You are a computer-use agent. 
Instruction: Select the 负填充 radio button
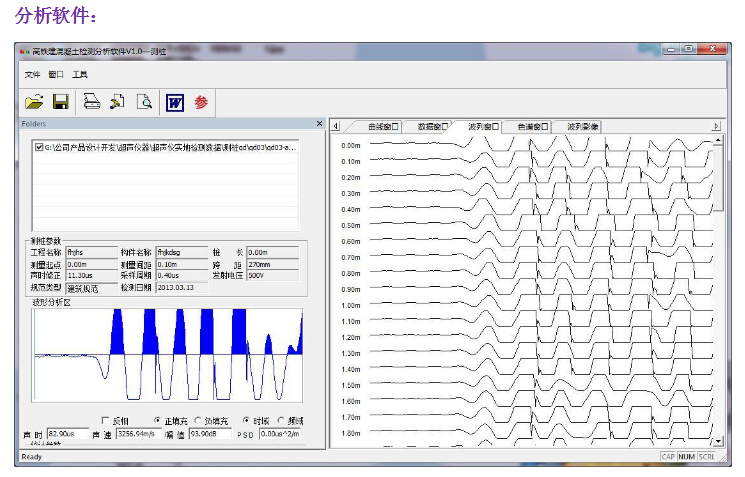pos(197,420)
